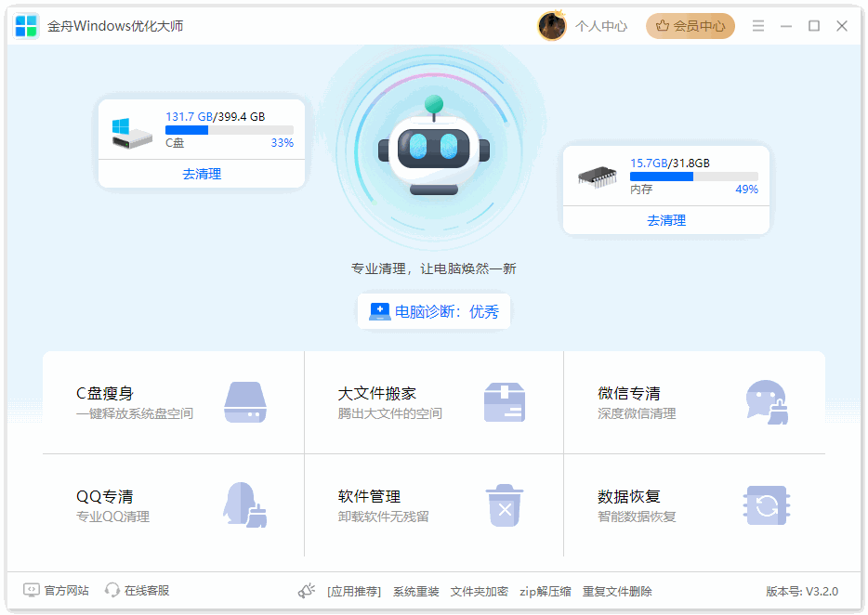Click the megaphone icon in footer
Image resolution: width=868 pixels, height=615 pixels.
[307, 591]
